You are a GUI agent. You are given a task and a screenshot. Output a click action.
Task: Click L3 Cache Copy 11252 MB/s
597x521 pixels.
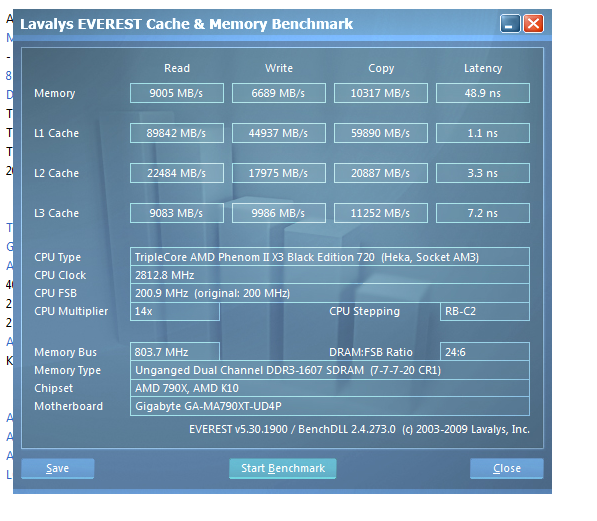click(381, 213)
